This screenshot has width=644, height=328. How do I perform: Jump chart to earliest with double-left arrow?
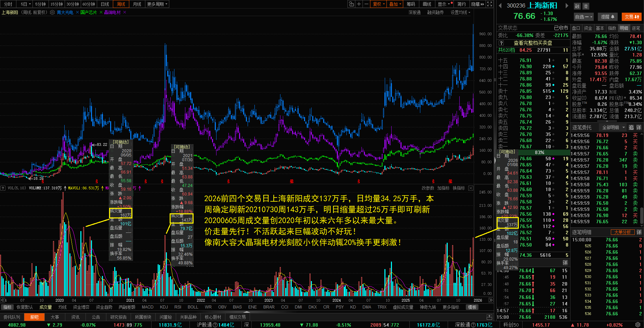[x=3, y=300]
